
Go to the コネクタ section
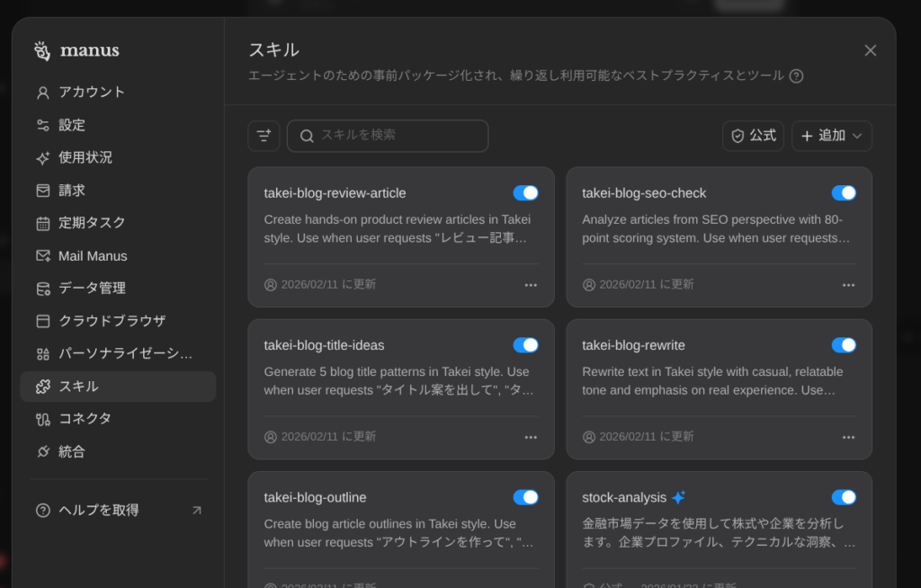(x=85, y=419)
